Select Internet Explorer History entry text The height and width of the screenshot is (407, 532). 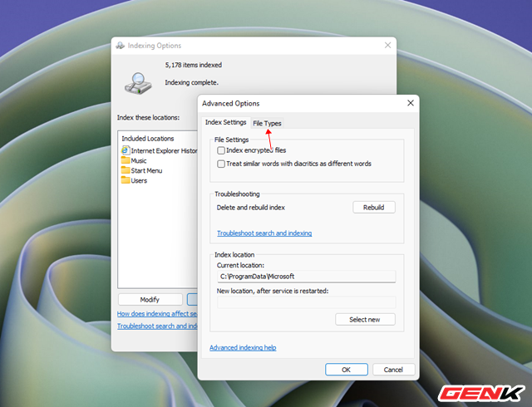pyautogui.click(x=165, y=151)
